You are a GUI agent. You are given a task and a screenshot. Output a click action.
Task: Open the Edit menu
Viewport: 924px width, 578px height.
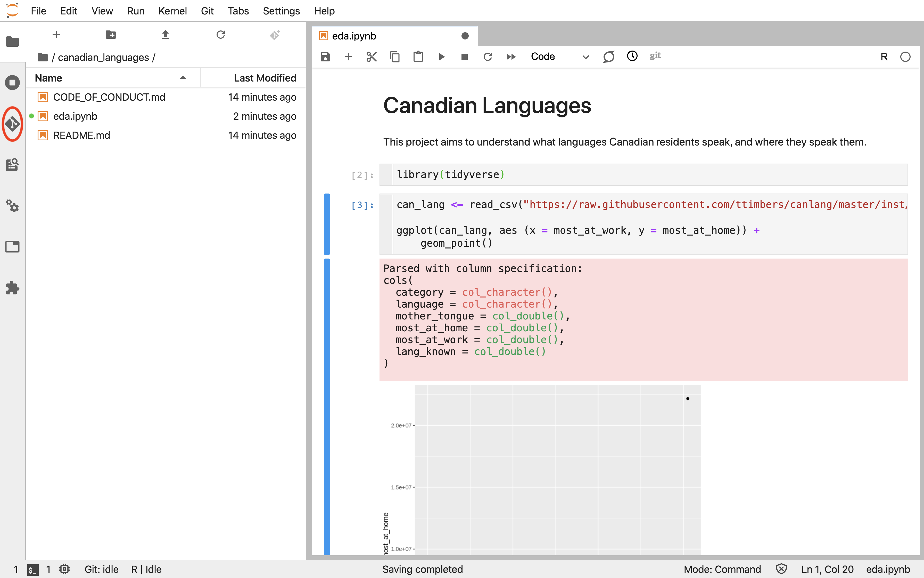pyautogui.click(x=69, y=11)
